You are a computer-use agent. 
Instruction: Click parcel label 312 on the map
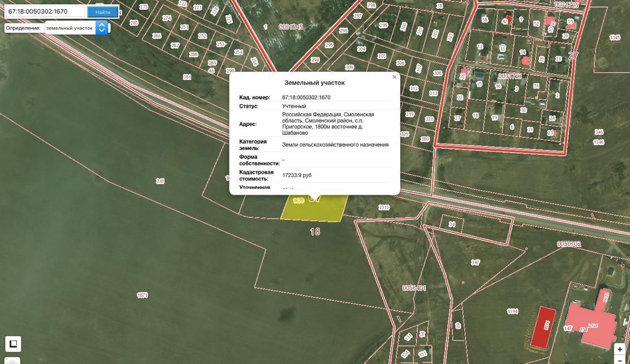[x=413, y=89]
